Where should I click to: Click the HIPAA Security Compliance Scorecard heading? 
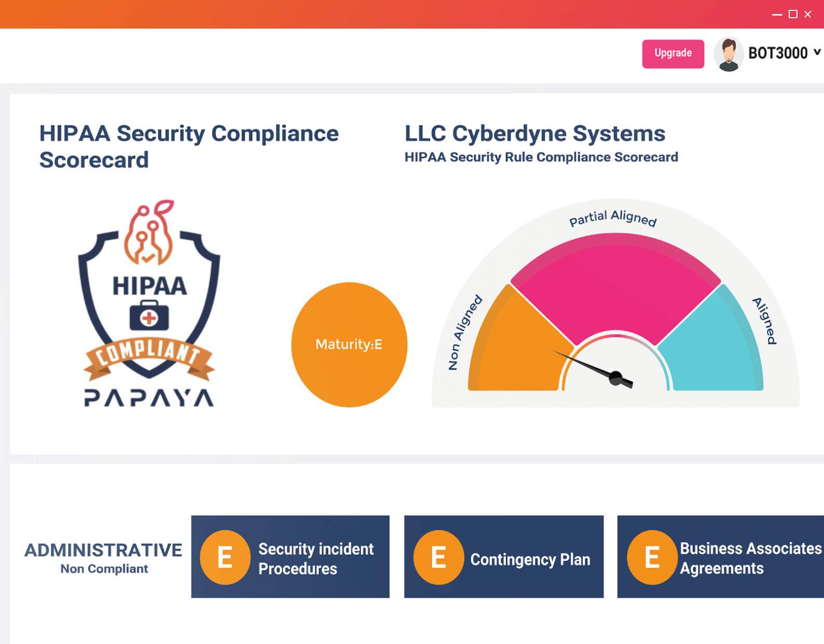pyautogui.click(x=189, y=147)
